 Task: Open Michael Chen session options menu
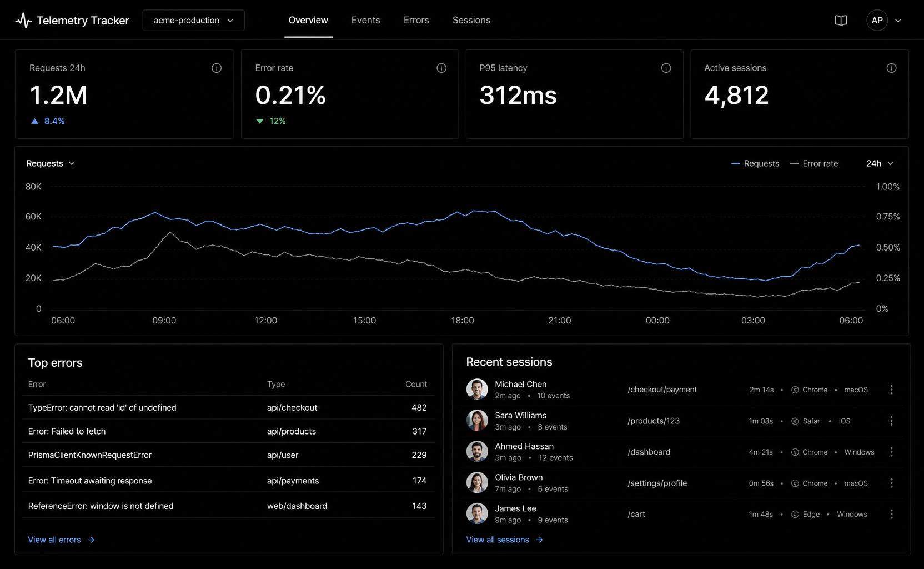(x=891, y=390)
